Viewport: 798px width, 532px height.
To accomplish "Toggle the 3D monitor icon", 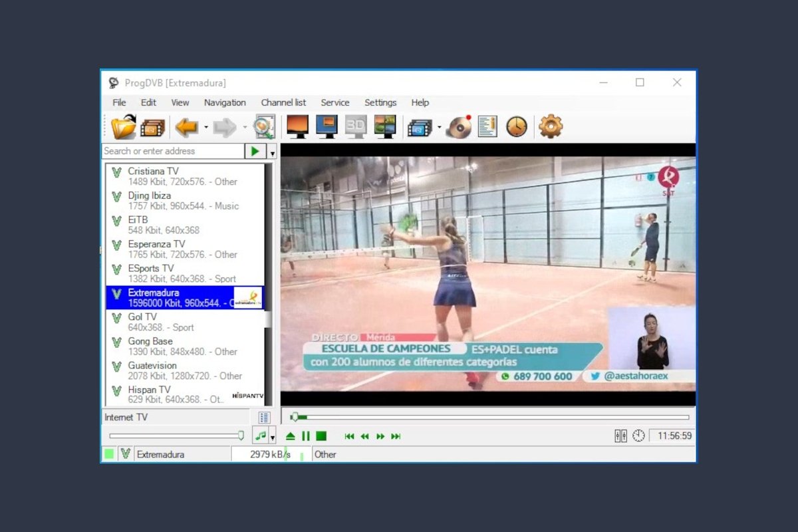I will (356, 126).
